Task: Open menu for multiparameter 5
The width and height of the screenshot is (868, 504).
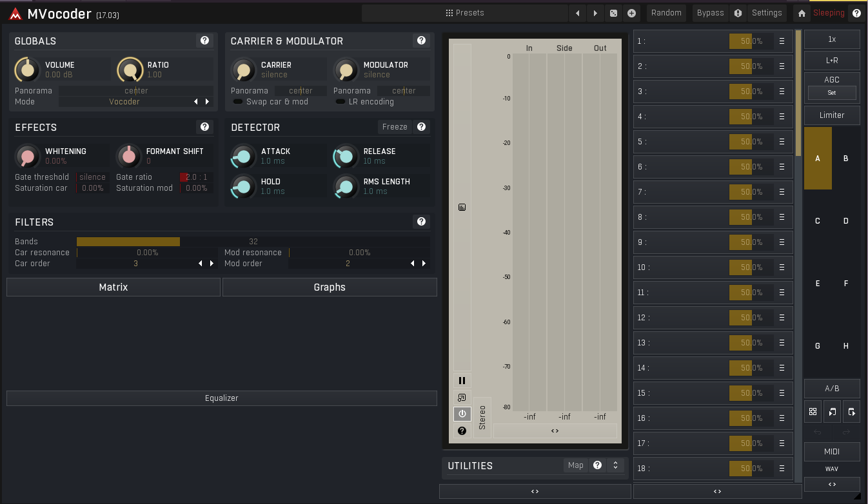Action: (782, 142)
